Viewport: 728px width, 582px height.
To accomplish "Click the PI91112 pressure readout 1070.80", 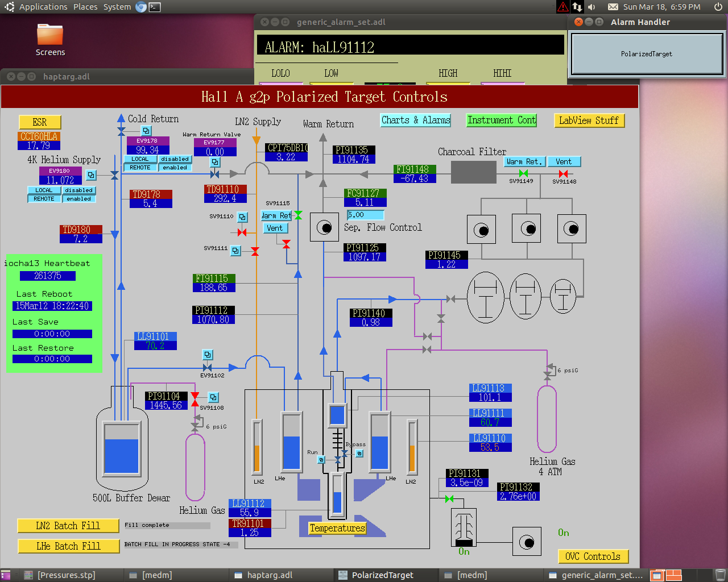I will 214,319.
